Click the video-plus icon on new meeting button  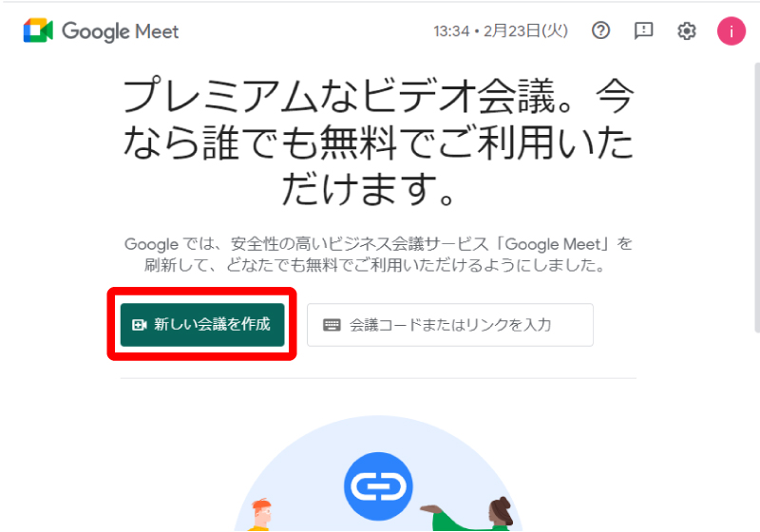coord(139,325)
